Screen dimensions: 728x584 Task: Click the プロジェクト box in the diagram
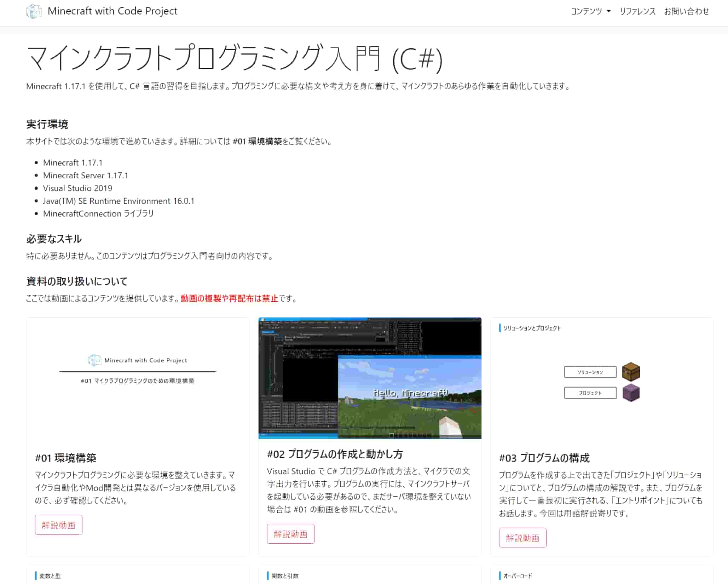pos(590,393)
